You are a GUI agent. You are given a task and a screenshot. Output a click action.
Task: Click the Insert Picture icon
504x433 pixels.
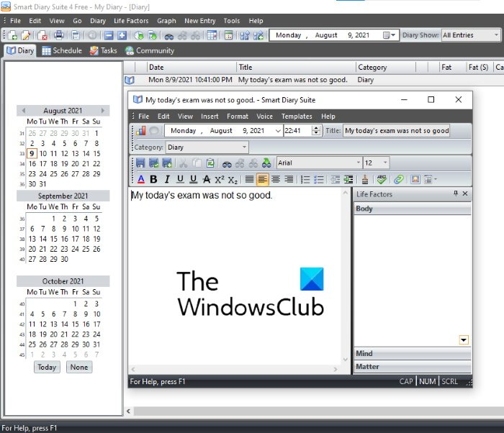(415, 179)
